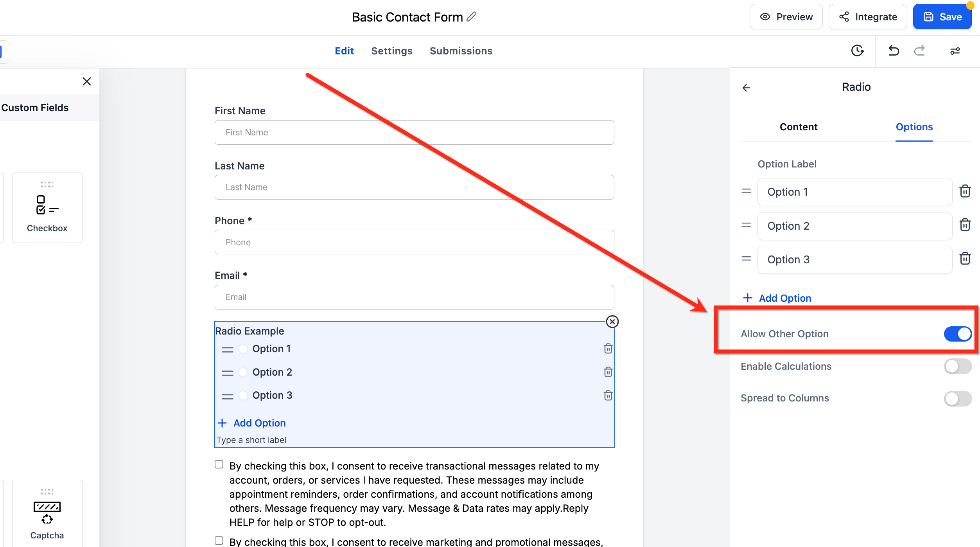The height and width of the screenshot is (547, 980).
Task: Click the Integrate button
Action: [868, 17]
